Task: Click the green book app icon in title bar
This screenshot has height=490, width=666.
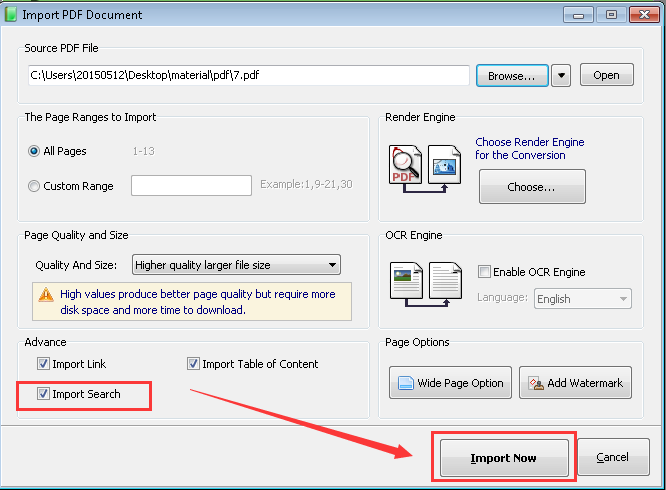Action: 11,14
